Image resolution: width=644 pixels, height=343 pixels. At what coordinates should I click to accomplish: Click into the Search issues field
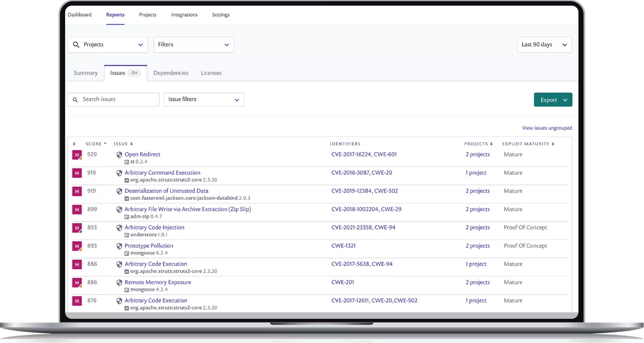[x=118, y=100]
